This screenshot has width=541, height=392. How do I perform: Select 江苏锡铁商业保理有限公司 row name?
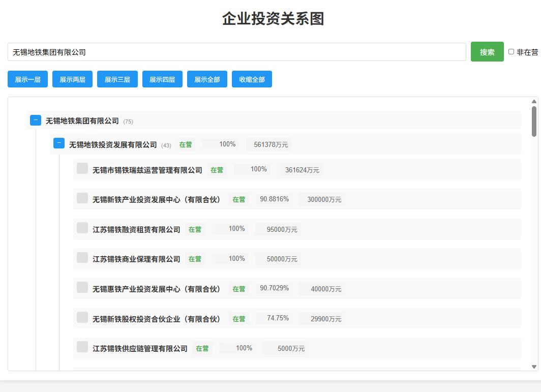click(136, 259)
